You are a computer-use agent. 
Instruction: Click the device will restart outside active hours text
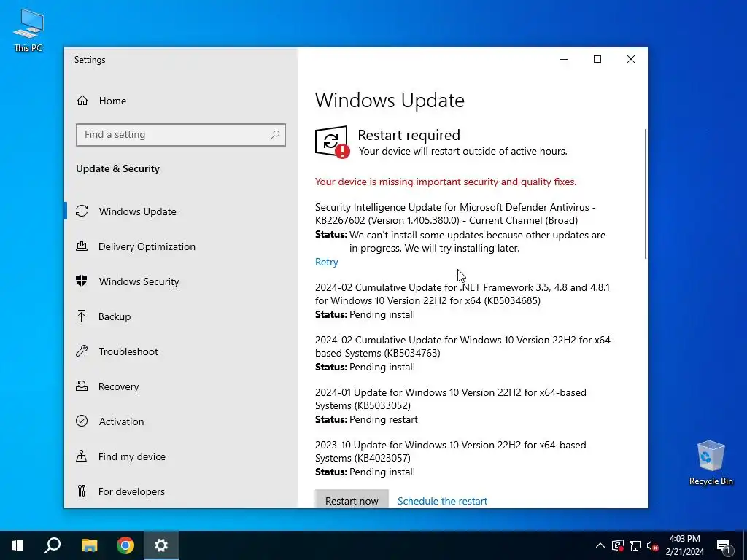coord(462,151)
